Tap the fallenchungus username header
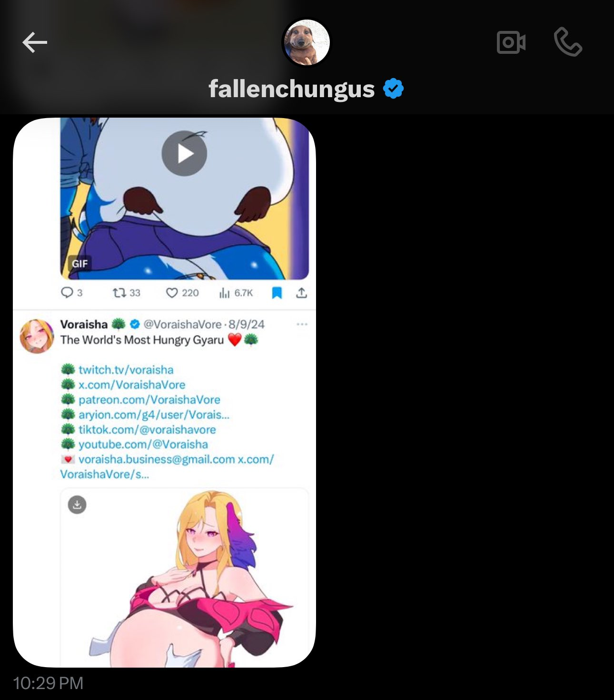 click(291, 89)
